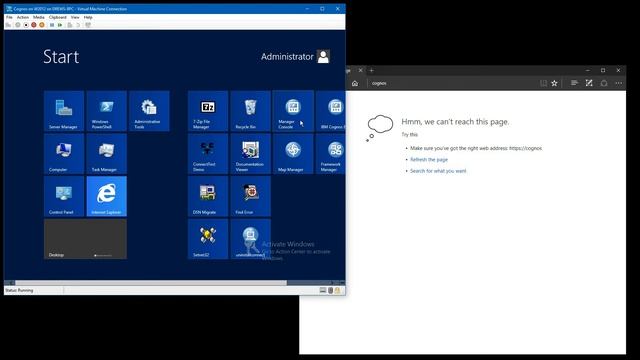
Task: Click the Refresh the page link
Action: tap(429, 160)
